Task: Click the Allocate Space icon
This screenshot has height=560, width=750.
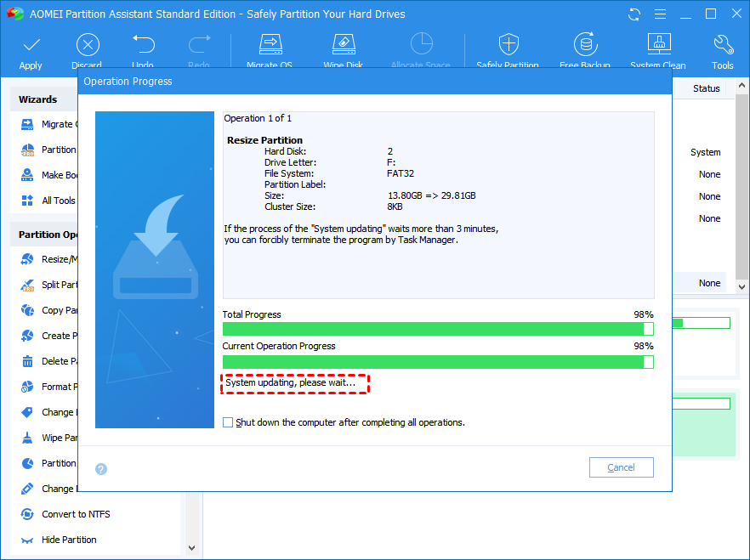Action: tap(422, 44)
